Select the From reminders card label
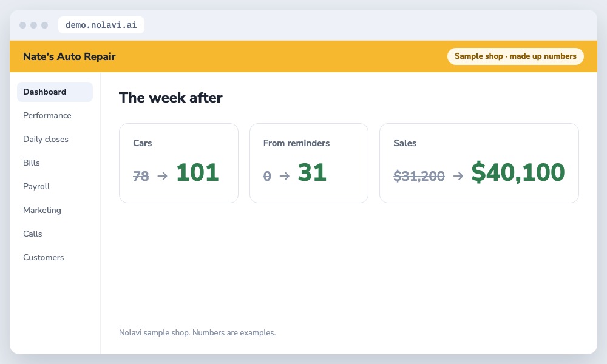Viewport: 607px width, 364px height. click(297, 143)
